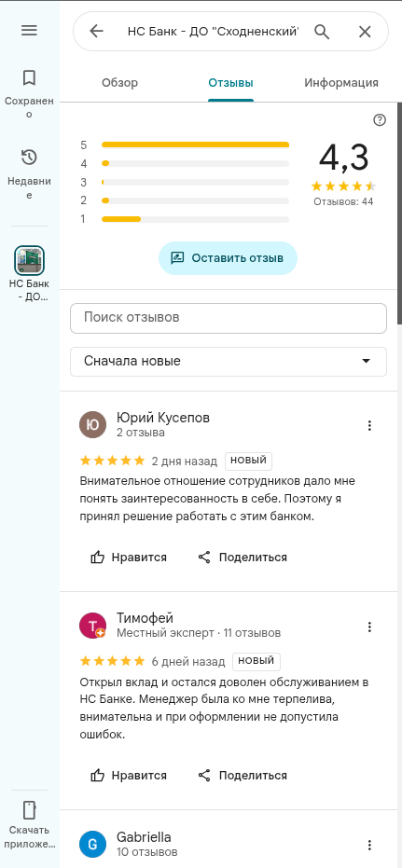402x868 pixels.
Task: Click the download app phone icon
Action: pos(29,809)
